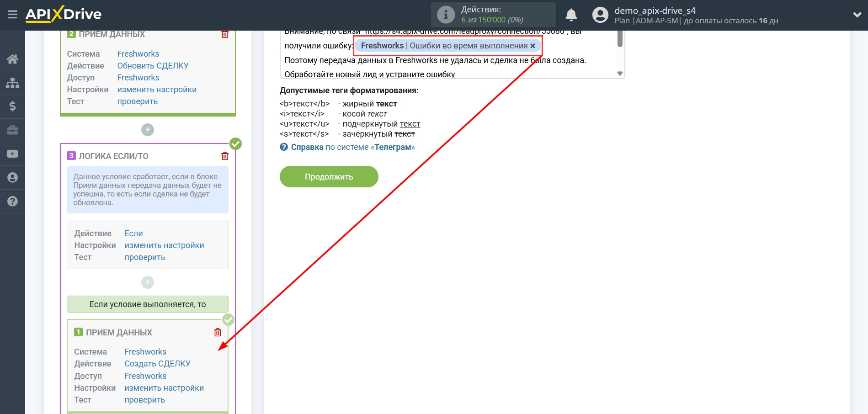This screenshot has height=414, width=868.
Task: Click the down arrow of message scrollbar
Action: tap(620, 74)
